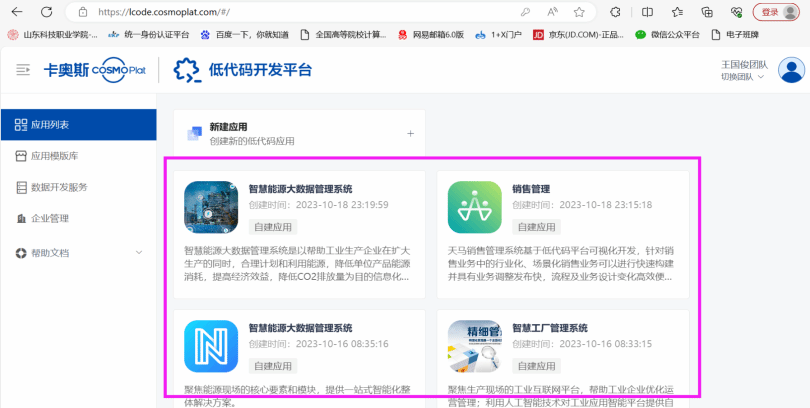This screenshot has width=810, height=408.
Task: Open split screen view icon
Action: (647, 12)
